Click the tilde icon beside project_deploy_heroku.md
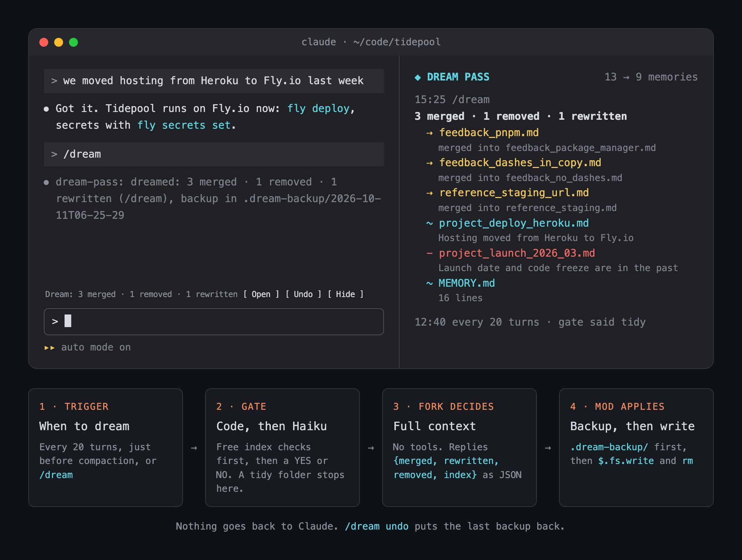Image resolution: width=742 pixels, height=560 pixels. 430,223
